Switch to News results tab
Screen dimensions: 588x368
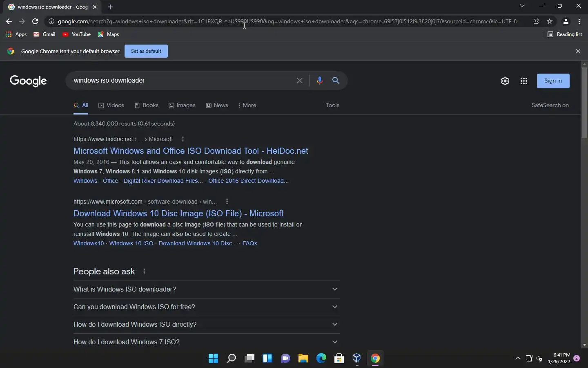(x=217, y=105)
